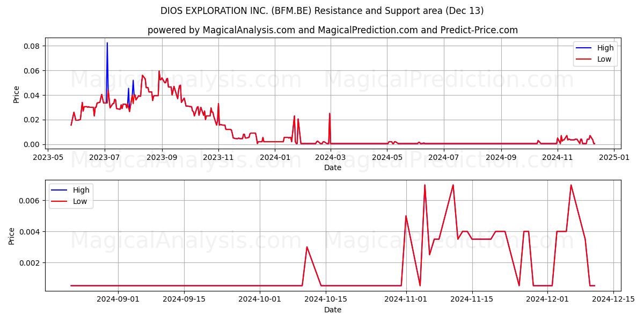Click the 2024-10-01 date tick label
The image size is (644, 322).
pos(260,299)
